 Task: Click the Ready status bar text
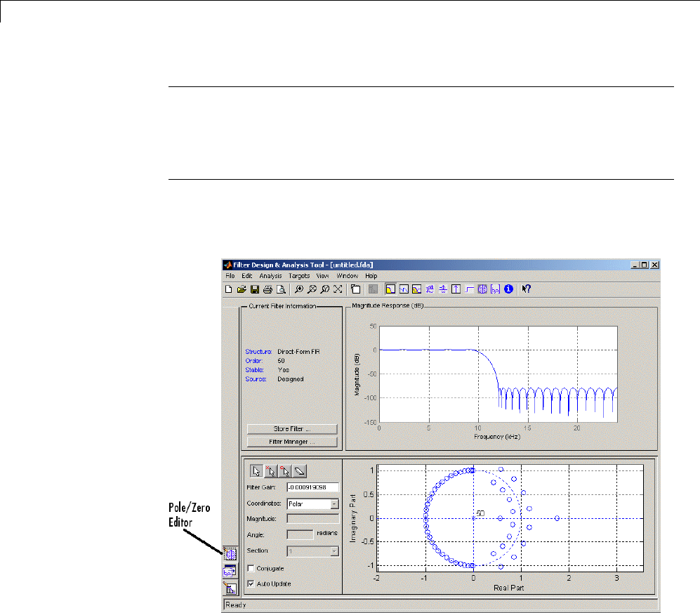[x=236, y=605]
